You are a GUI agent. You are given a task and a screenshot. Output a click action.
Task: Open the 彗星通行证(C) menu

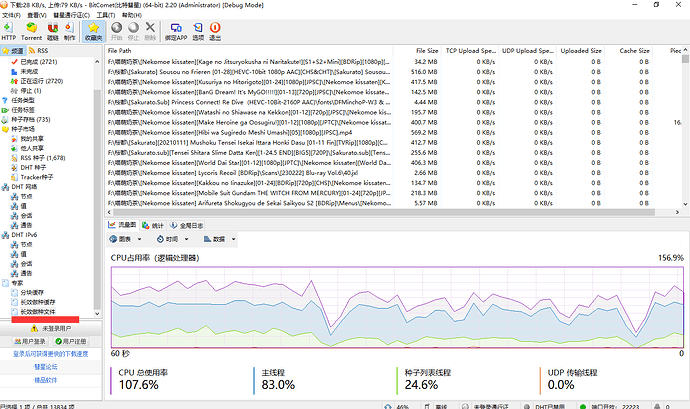coord(71,15)
